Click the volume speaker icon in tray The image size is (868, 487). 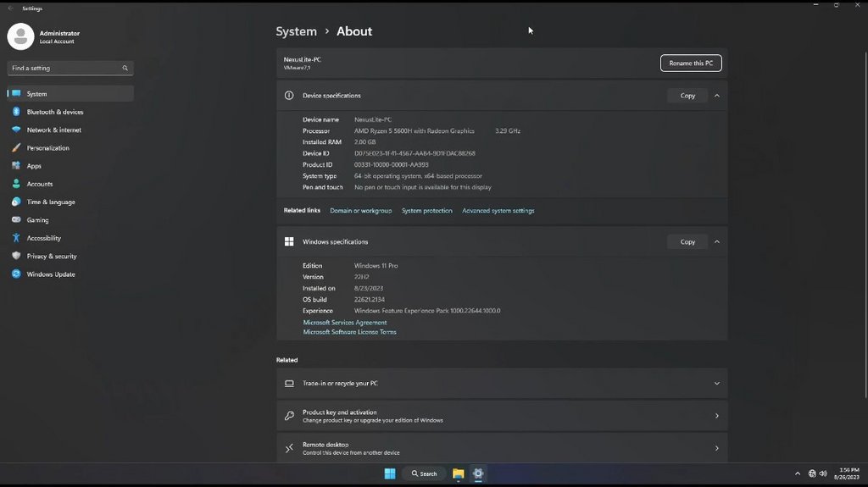pyautogui.click(x=823, y=473)
